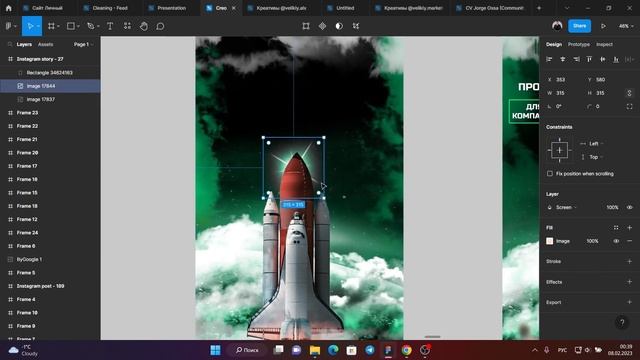Switch to the Assets tab

[45, 44]
